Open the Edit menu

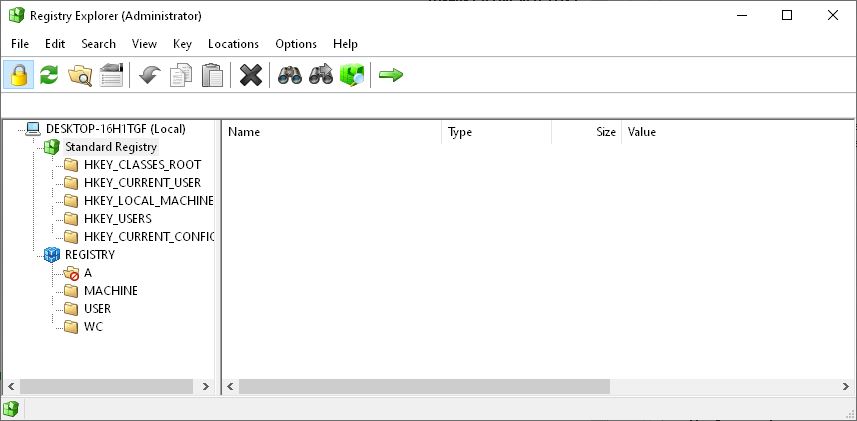pos(55,44)
